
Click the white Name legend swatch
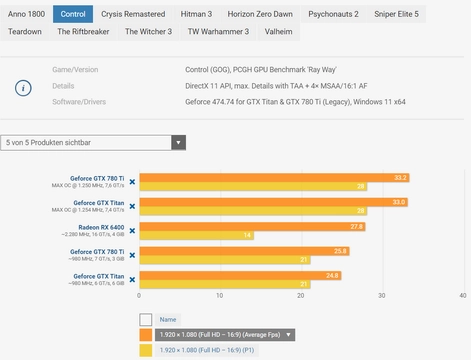[x=146, y=320]
